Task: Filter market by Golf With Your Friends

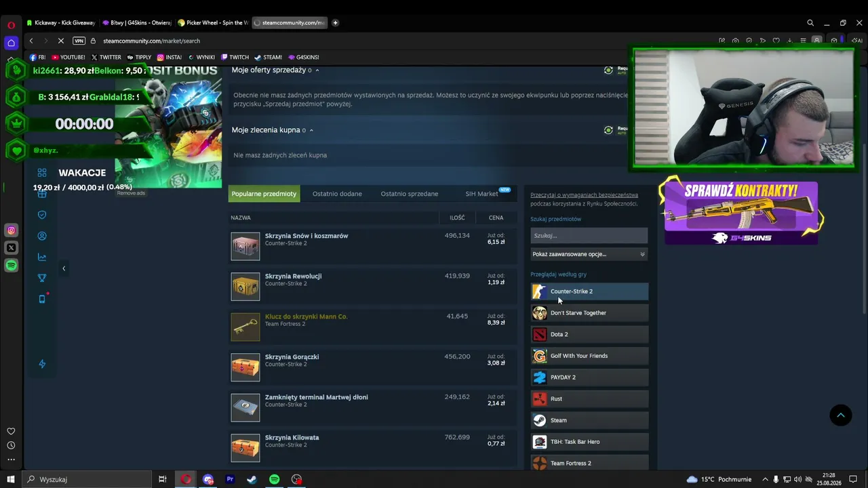Action: 589,356
